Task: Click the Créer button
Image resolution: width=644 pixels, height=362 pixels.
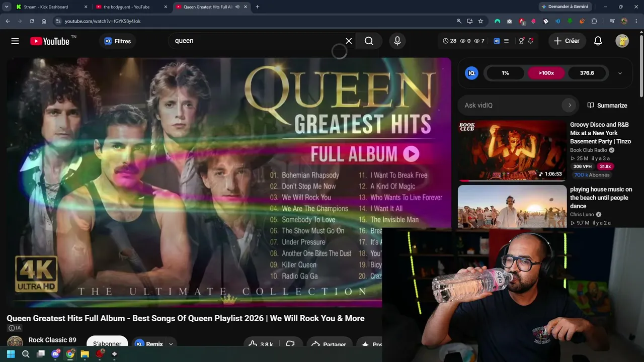Action: pos(567,41)
